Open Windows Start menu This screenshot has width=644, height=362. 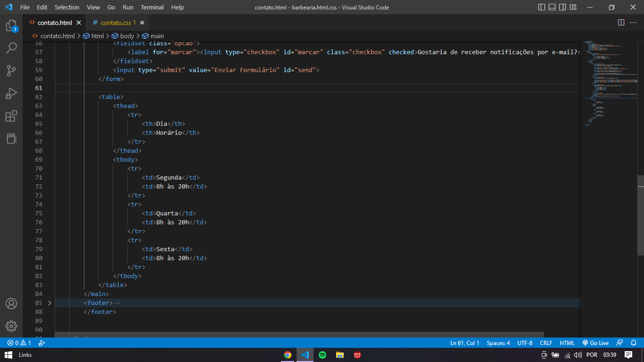click(x=8, y=355)
